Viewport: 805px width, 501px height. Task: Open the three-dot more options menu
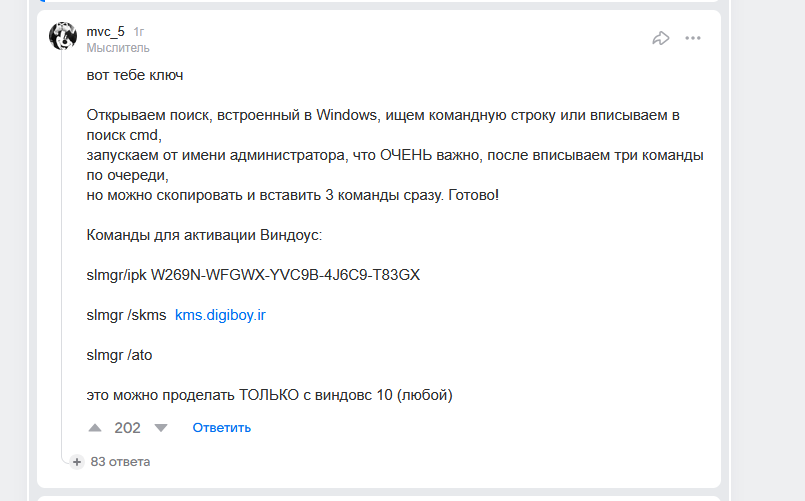[x=693, y=38]
